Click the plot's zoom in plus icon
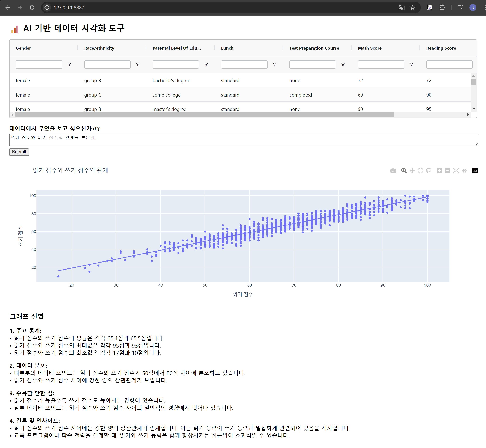 (439, 171)
